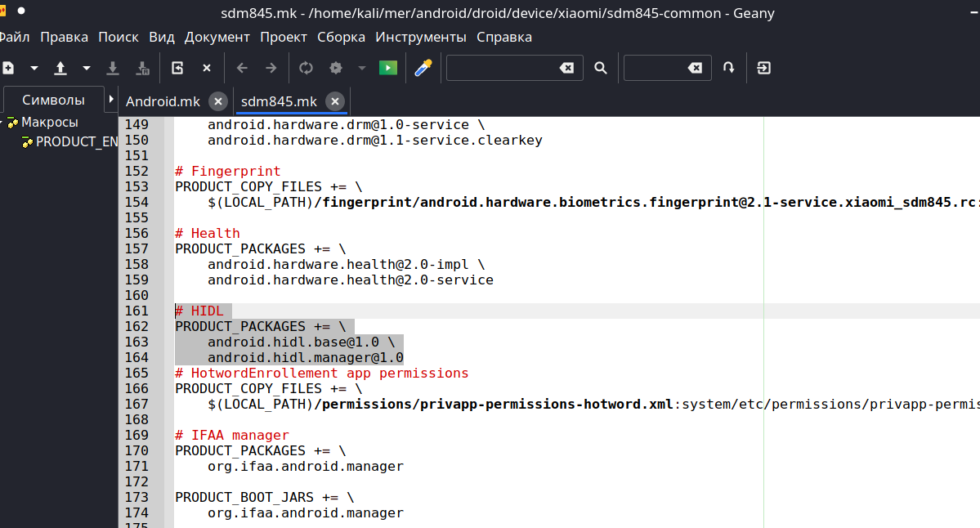
Task: Show next sidebar tabs with arrow
Action: (111, 100)
